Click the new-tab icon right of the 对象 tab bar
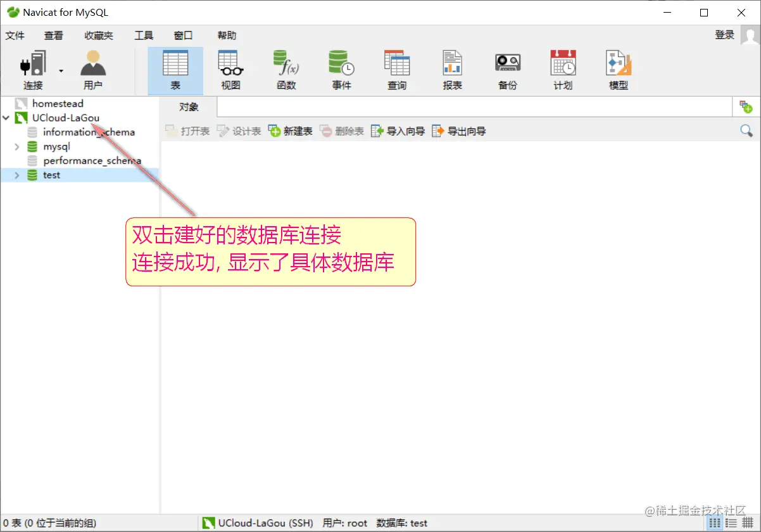761x532 pixels. tap(746, 107)
